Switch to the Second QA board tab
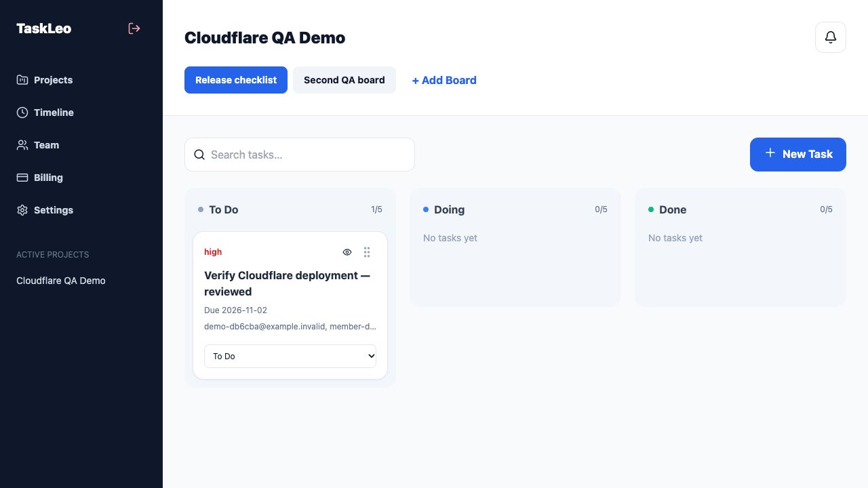Screen dimensions: 868x488 [344, 80]
